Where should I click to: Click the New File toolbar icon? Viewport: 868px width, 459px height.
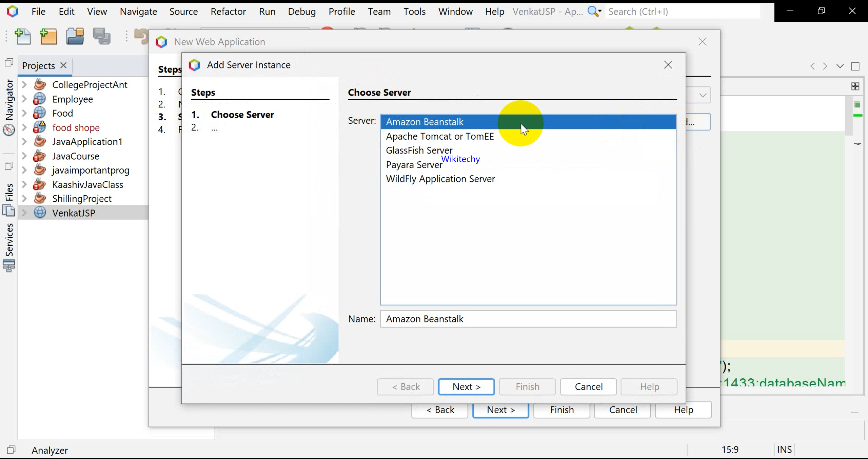23,37
